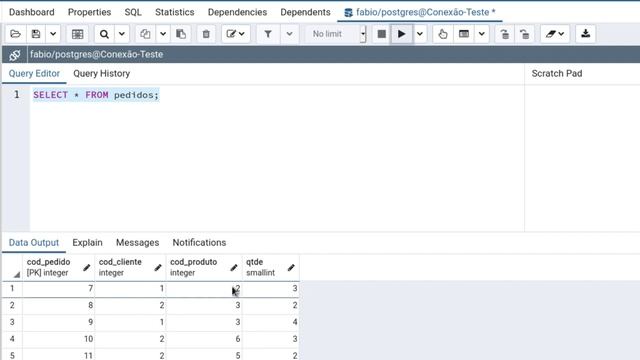Select row number 1 in results
Screen dimensions: 640x360
(12, 289)
